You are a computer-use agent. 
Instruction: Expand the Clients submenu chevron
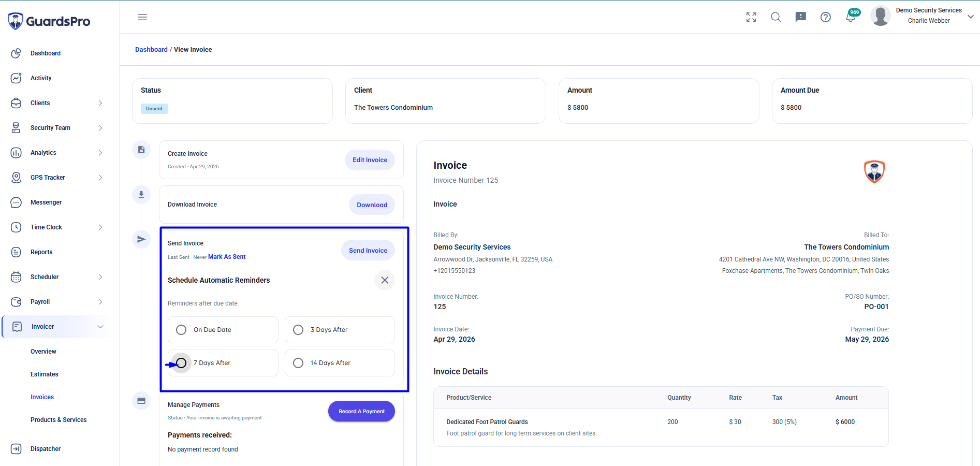coord(100,103)
